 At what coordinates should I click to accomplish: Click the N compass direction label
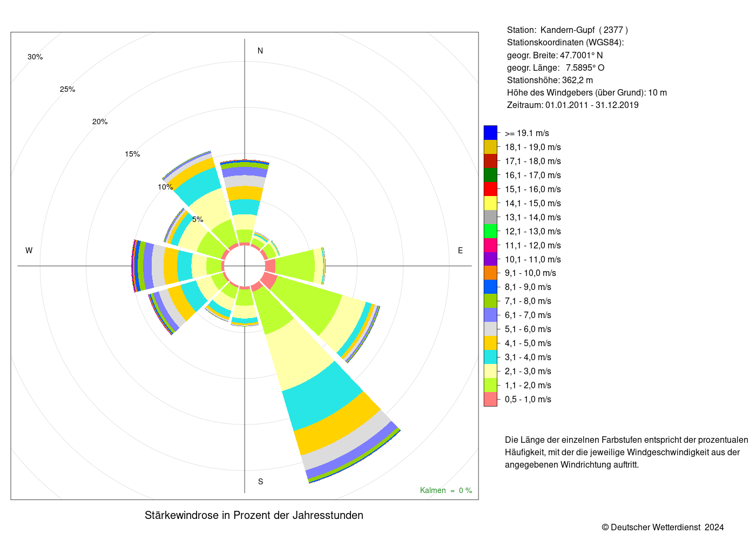coord(260,51)
